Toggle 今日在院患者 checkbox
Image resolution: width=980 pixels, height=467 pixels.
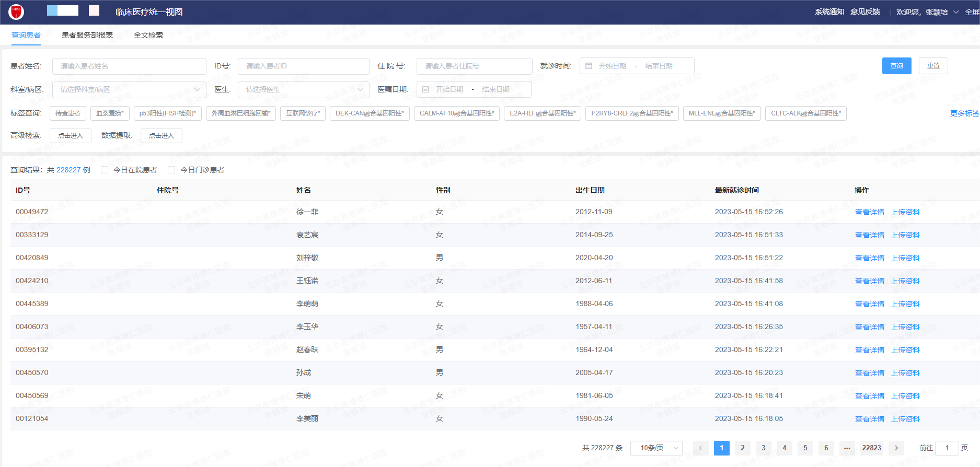(105, 170)
